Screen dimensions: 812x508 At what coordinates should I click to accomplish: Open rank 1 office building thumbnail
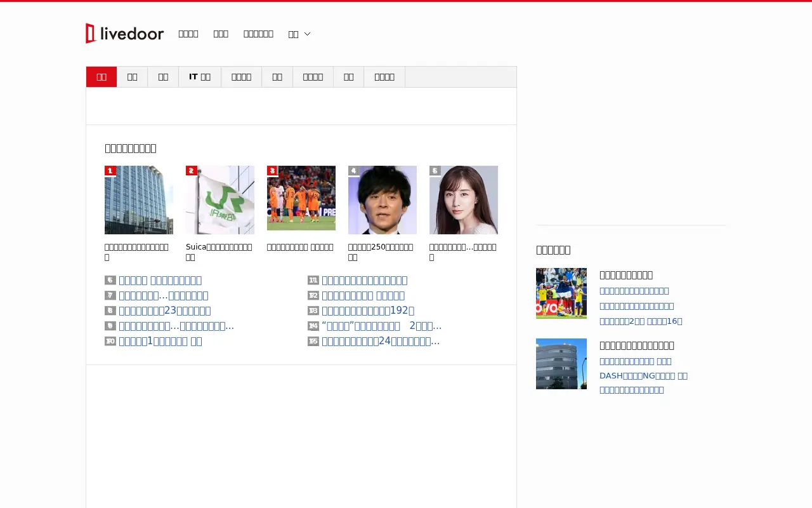(x=139, y=200)
